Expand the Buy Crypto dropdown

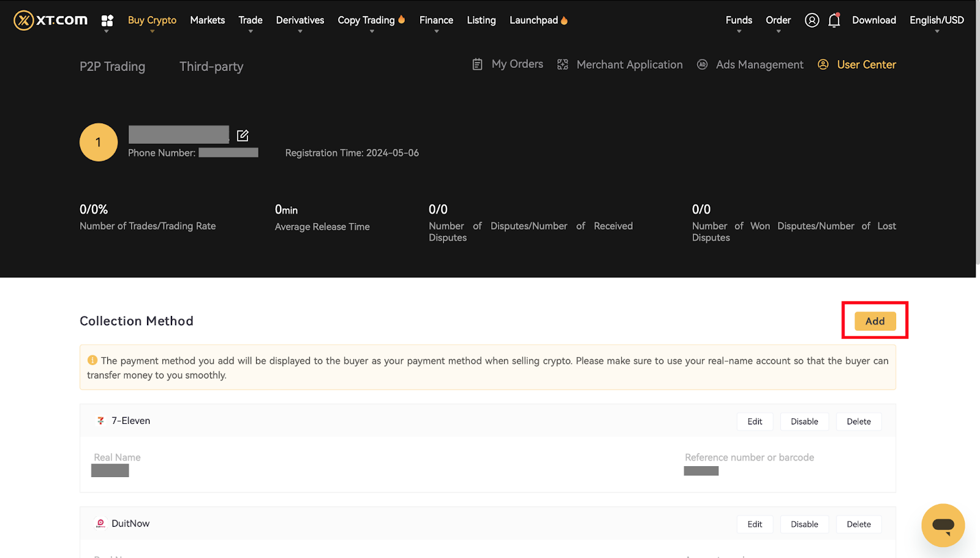[152, 20]
